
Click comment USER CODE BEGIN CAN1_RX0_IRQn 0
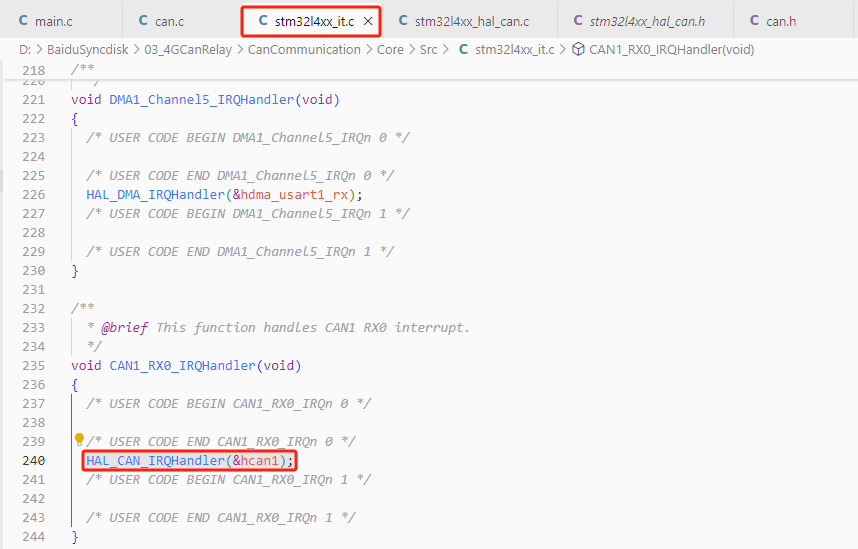click(x=229, y=404)
